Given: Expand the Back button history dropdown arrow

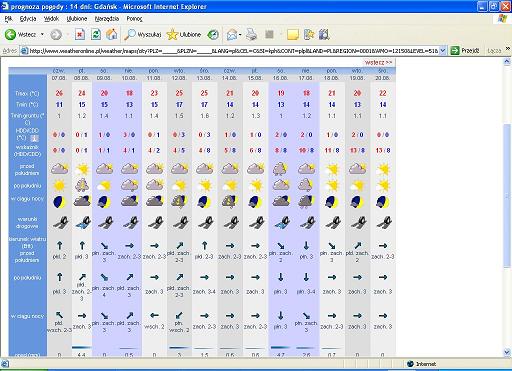Looking at the screenshot, I should pyautogui.click(x=42, y=34).
